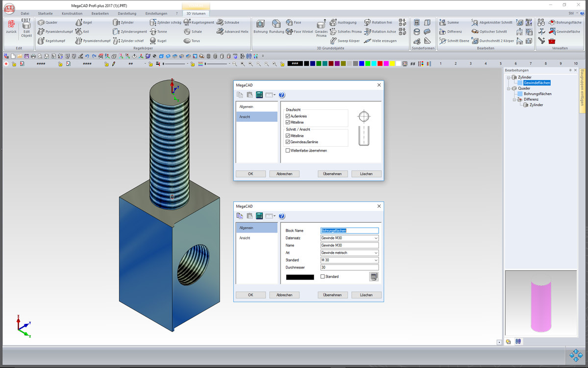Screen dimensions: 588x368
Task: Choose the Welle erzeugen tool
Action: (380, 41)
